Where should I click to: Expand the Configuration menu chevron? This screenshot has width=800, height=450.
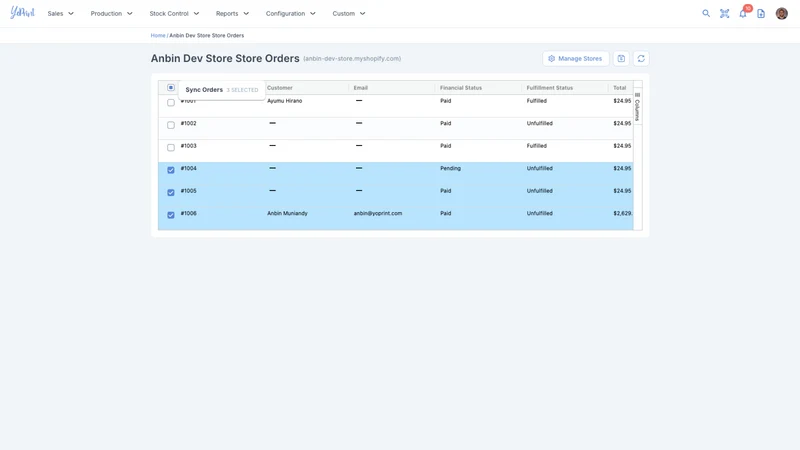pyautogui.click(x=313, y=14)
